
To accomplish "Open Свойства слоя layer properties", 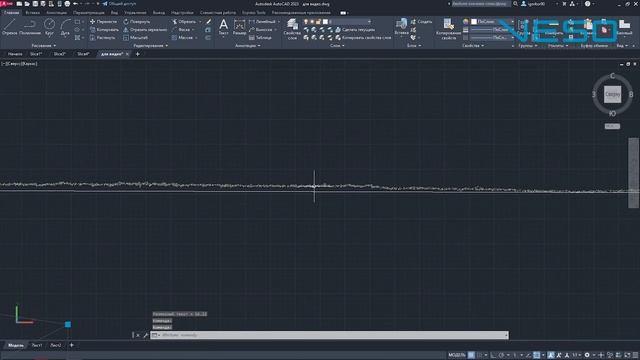I will point(292,29).
